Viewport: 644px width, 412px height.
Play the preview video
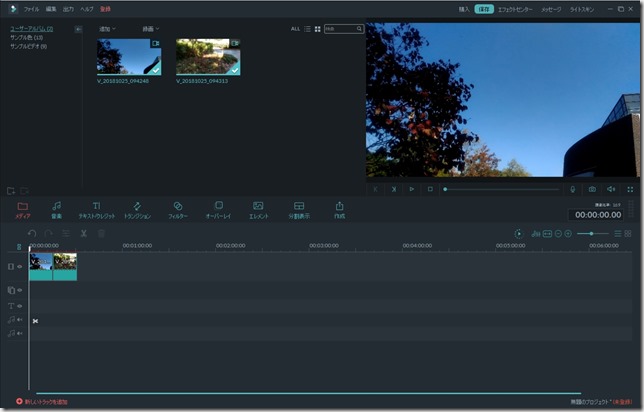pyautogui.click(x=412, y=189)
